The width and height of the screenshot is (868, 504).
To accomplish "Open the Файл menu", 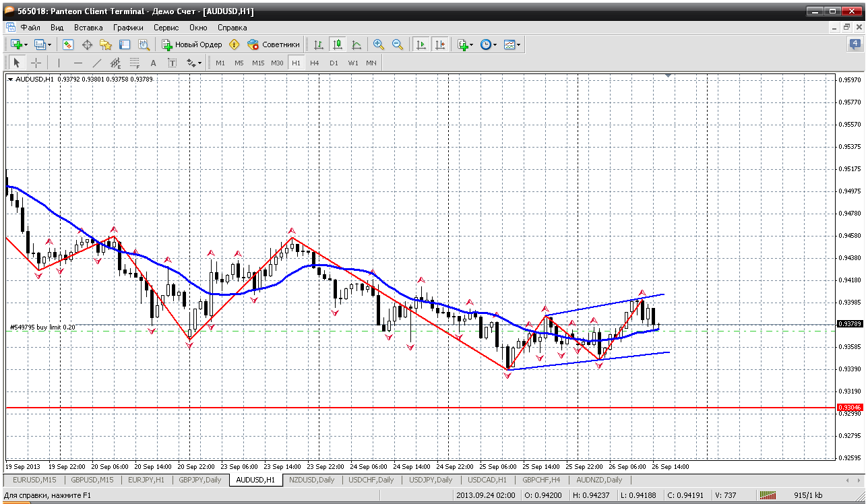I will tap(30, 28).
